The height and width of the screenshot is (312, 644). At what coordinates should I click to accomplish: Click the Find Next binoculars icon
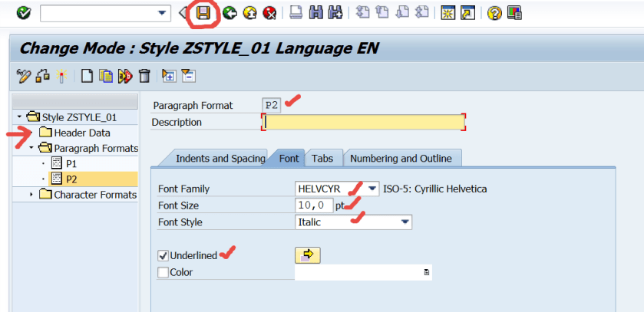coord(335,14)
